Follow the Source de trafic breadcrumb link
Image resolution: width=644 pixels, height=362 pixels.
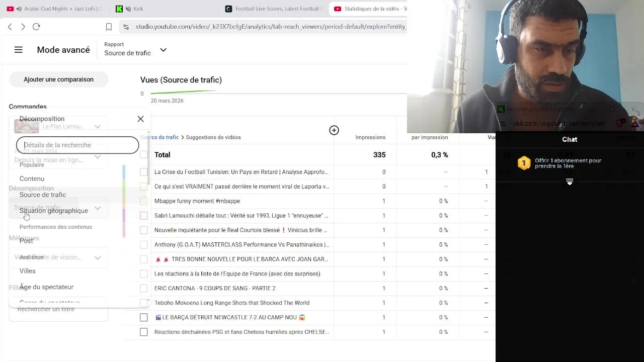point(159,137)
